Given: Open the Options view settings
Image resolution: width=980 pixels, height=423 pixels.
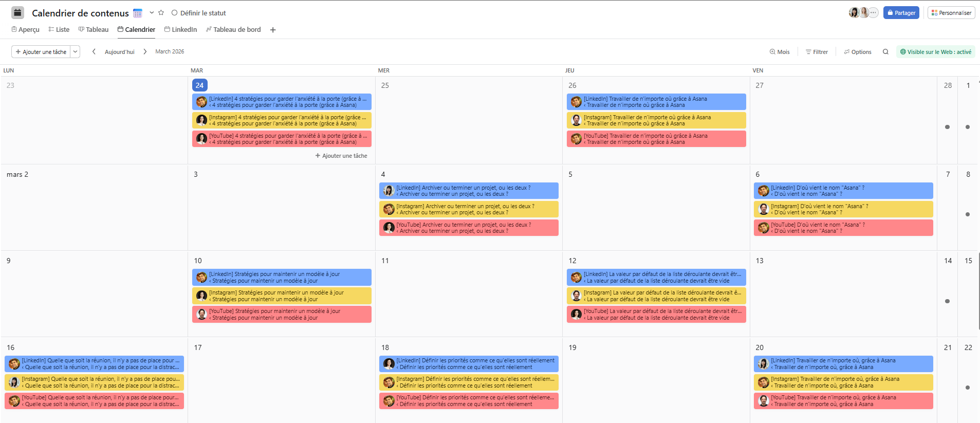Looking at the screenshot, I should pyautogui.click(x=858, y=52).
